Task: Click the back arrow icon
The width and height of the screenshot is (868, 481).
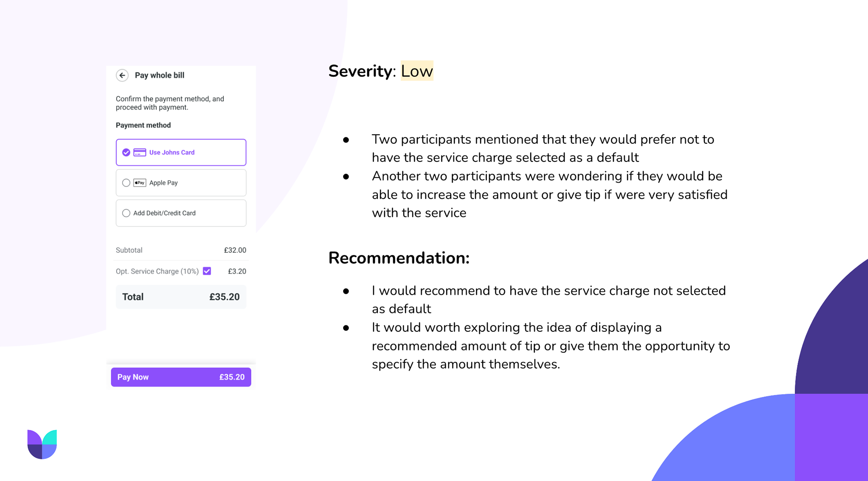Action: pos(122,75)
